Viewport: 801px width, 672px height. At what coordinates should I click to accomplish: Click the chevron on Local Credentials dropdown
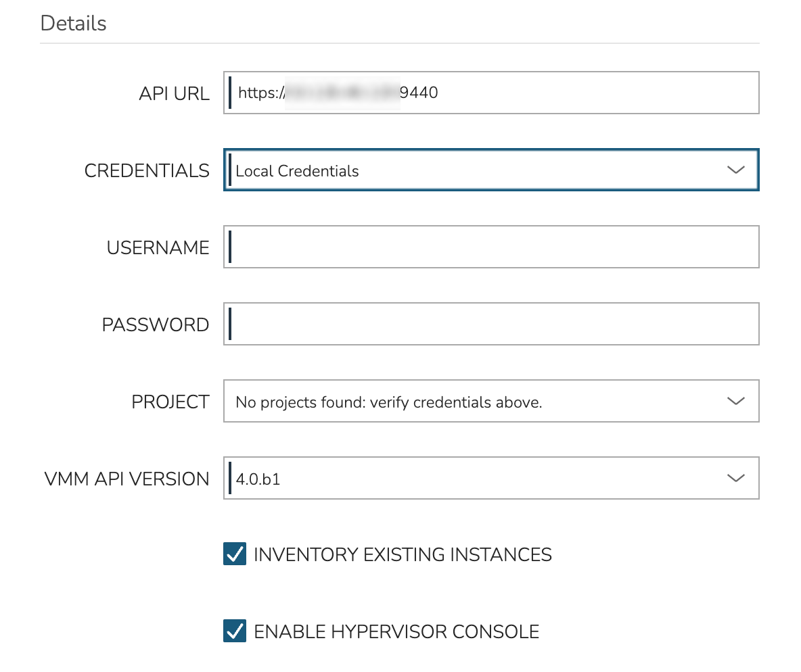pyautogui.click(x=735, y=170)
